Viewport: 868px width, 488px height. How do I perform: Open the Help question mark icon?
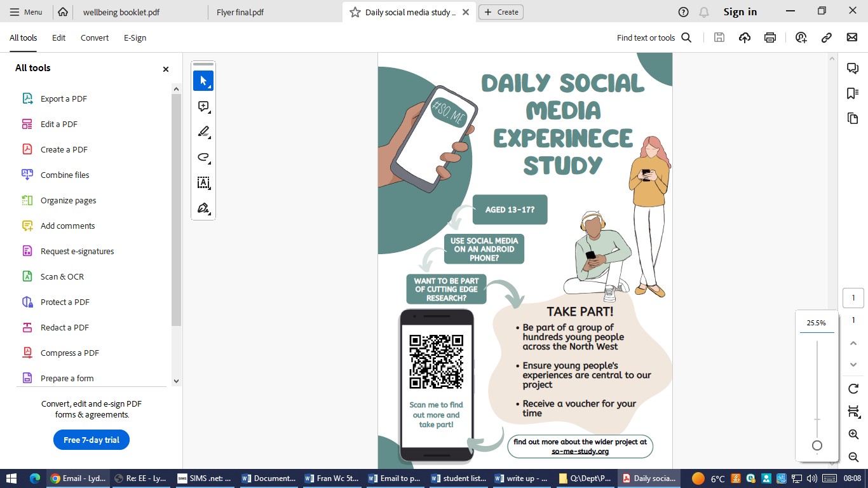(683, 12)
